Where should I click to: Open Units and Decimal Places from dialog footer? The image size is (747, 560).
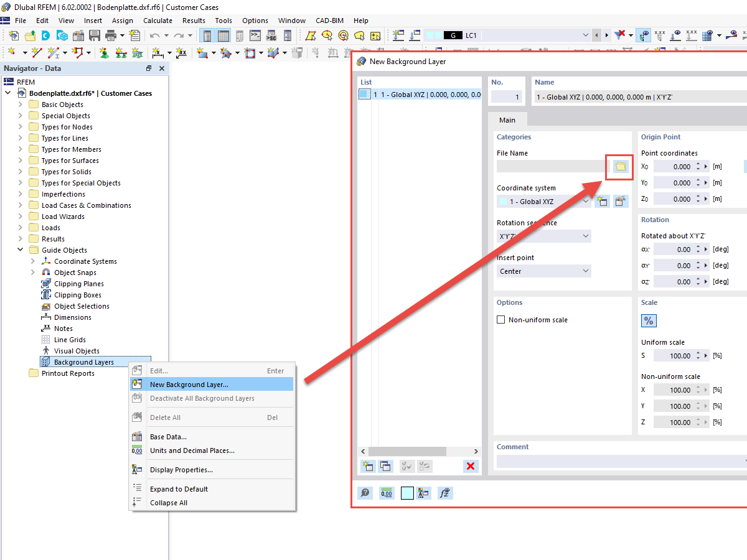[386, 492]
